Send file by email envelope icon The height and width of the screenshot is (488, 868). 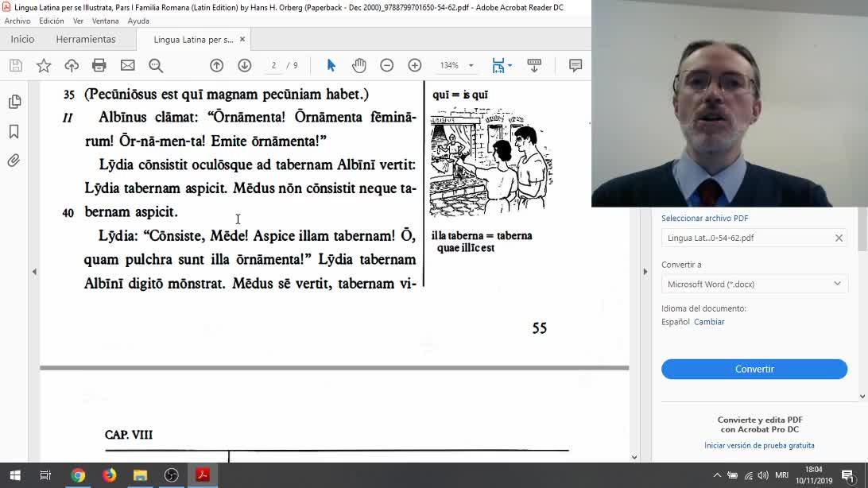pyautogui.click(x=128, y=65)
